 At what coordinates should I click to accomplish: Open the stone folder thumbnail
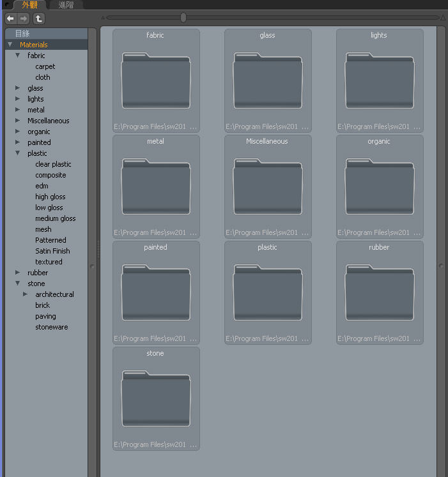(156, 398)
